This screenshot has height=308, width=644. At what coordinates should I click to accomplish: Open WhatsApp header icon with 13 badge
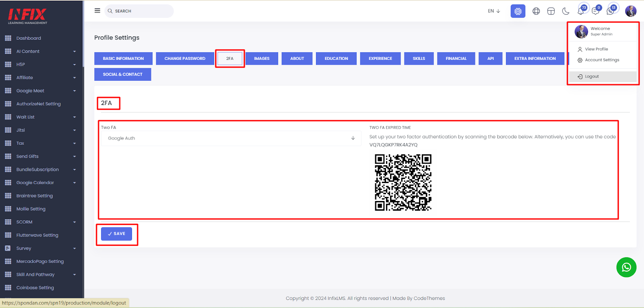coord(611,10)
